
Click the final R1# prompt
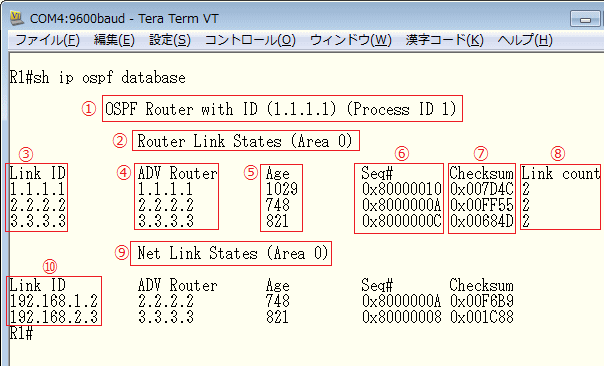(x=21, y=333)
